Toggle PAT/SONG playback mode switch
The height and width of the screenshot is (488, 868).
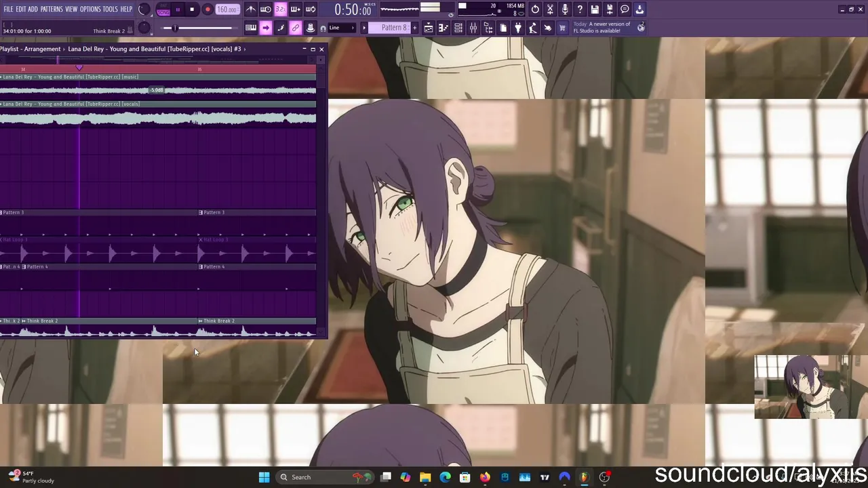[163, 9]
